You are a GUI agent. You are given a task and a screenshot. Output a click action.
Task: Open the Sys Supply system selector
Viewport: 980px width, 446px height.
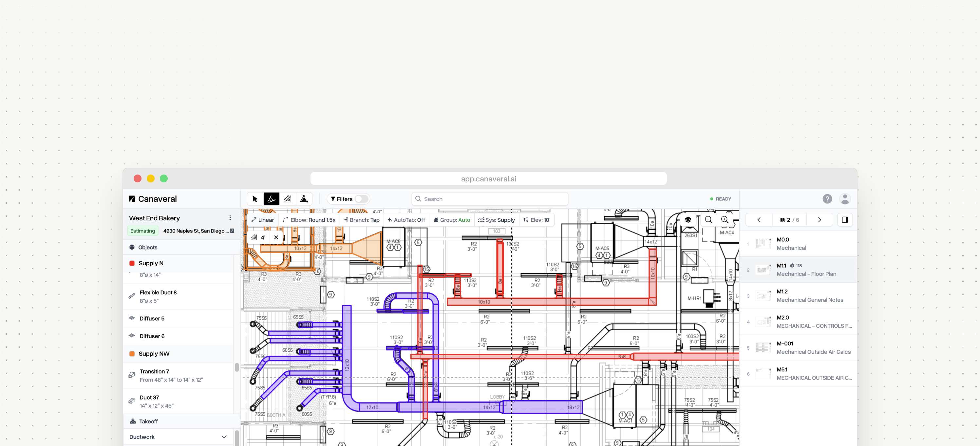496,220
